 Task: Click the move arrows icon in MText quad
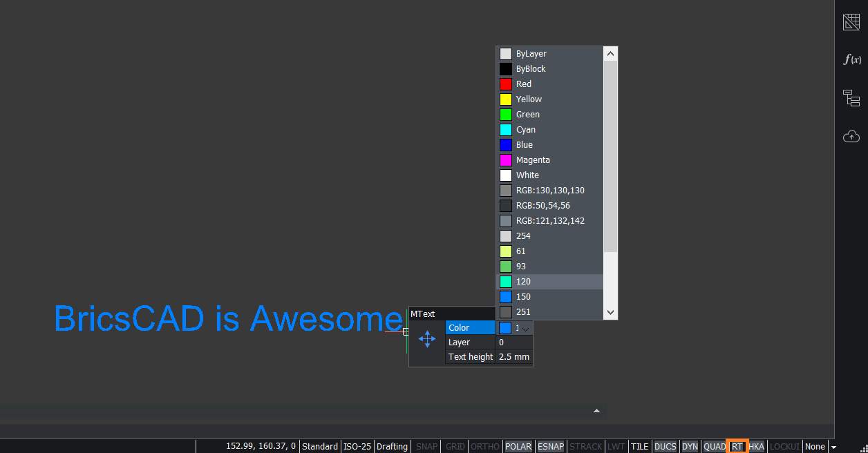[x=427, y=339]
